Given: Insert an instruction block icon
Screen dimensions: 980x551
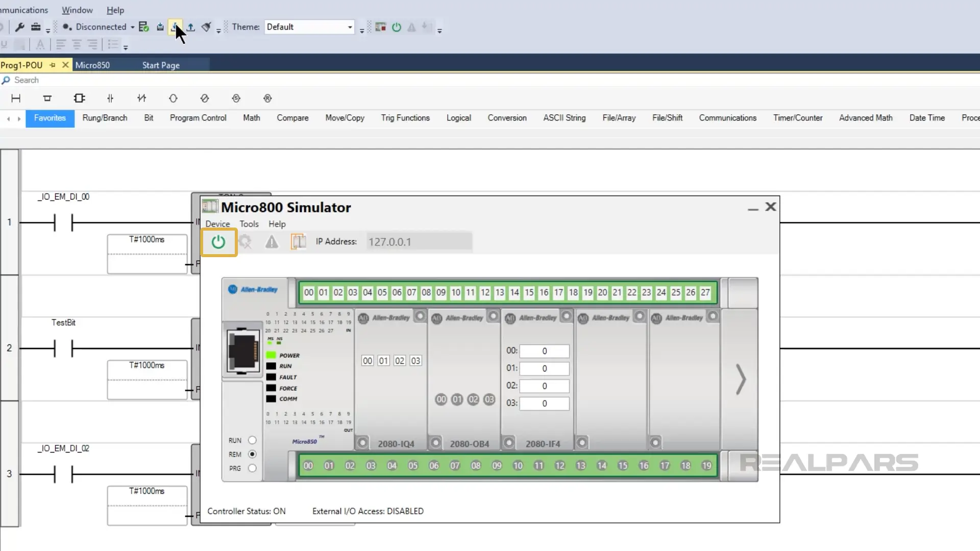Looking at the screenshot, I should click(79, 98).
